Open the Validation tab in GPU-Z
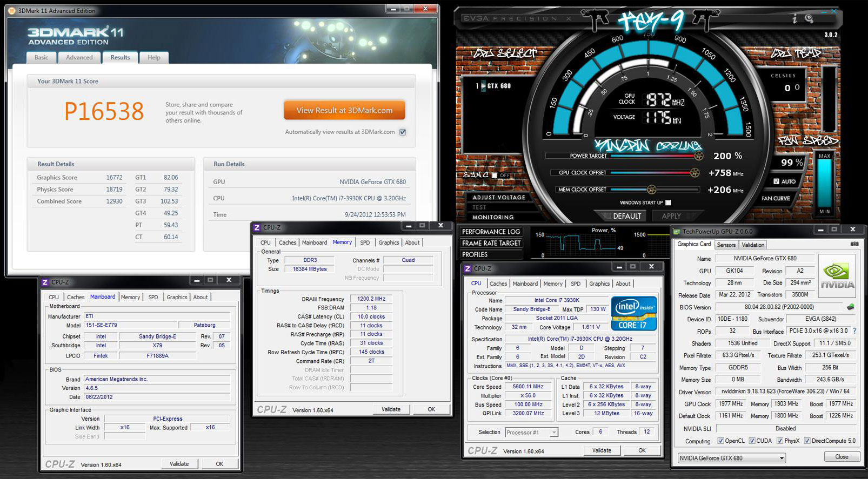This screenshot has width=868, height=479. [753, 245]
